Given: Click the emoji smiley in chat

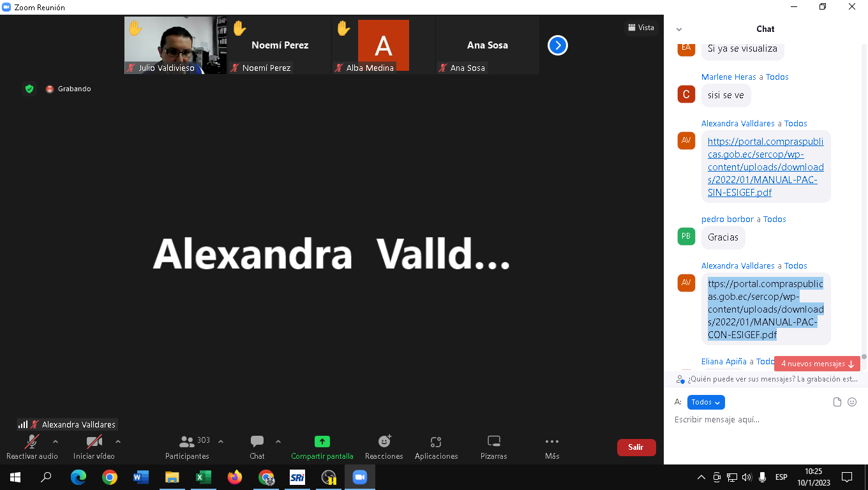Looking at the screenshot, I should click(852, 402).
